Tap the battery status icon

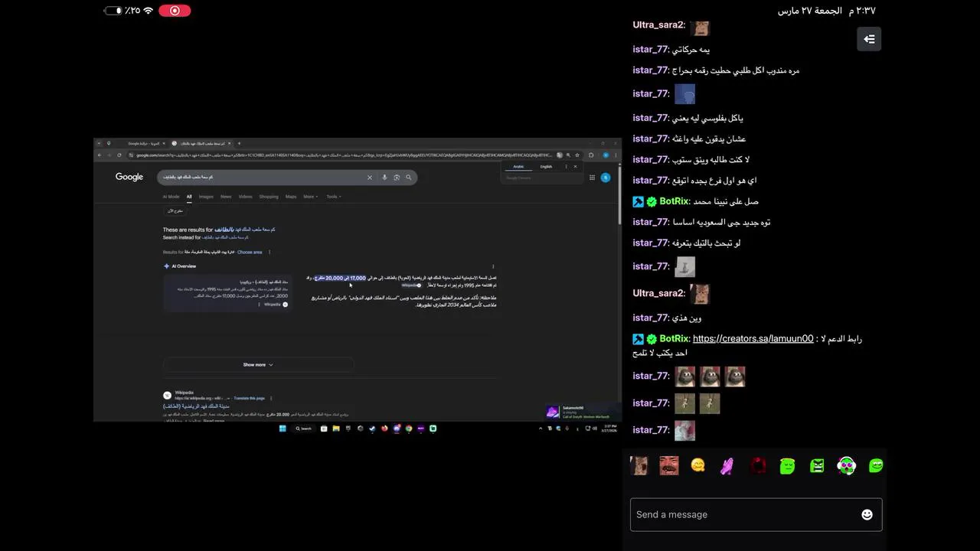113,11
